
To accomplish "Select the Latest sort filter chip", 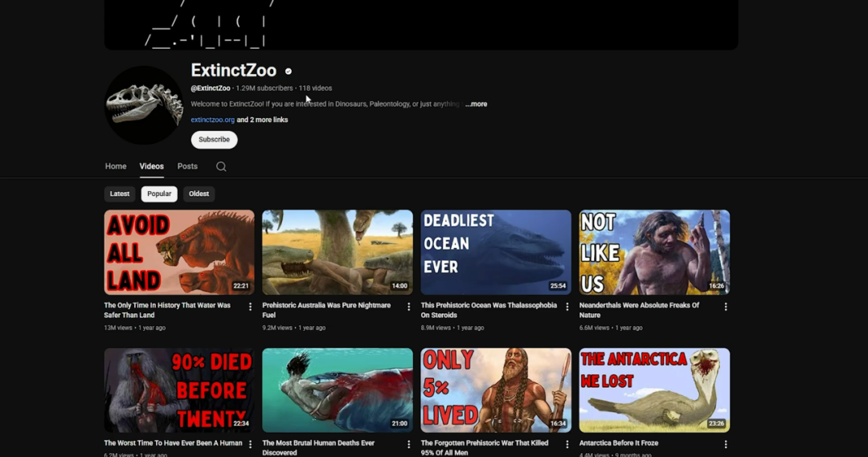I will (120, 194).
